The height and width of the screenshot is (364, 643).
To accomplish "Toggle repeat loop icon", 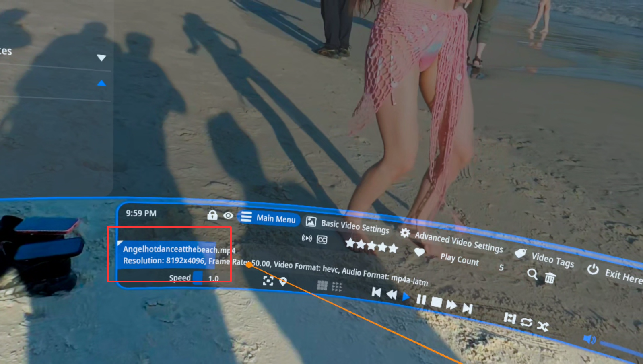I will 526,322.
